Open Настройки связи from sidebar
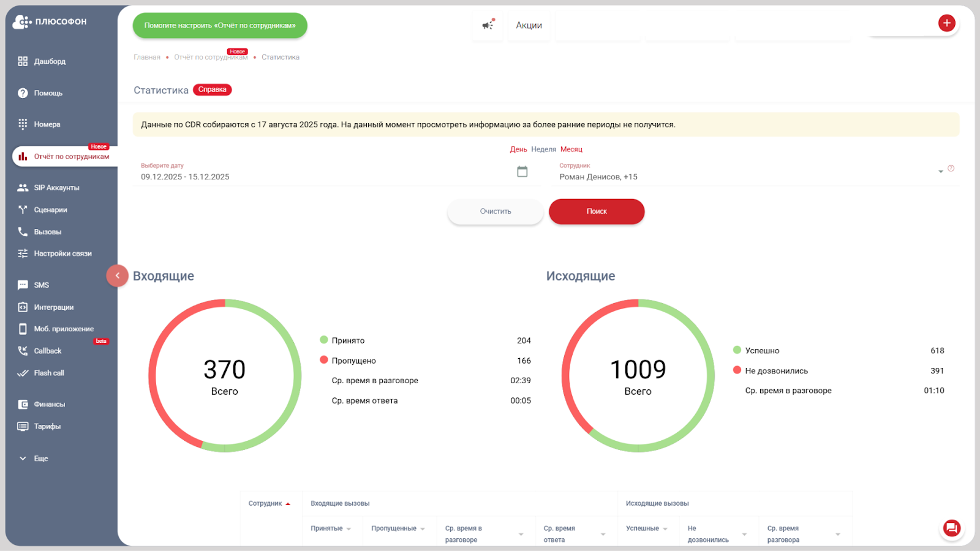 pos(63,253)
